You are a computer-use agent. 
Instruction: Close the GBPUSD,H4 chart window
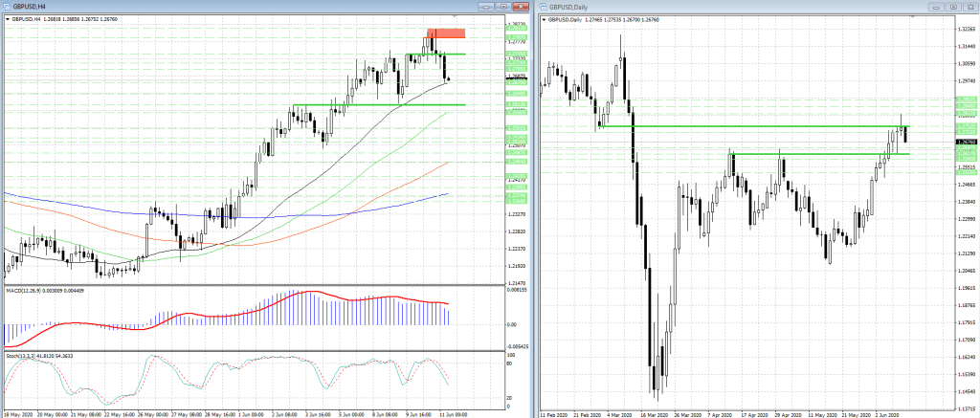point(521,7)
